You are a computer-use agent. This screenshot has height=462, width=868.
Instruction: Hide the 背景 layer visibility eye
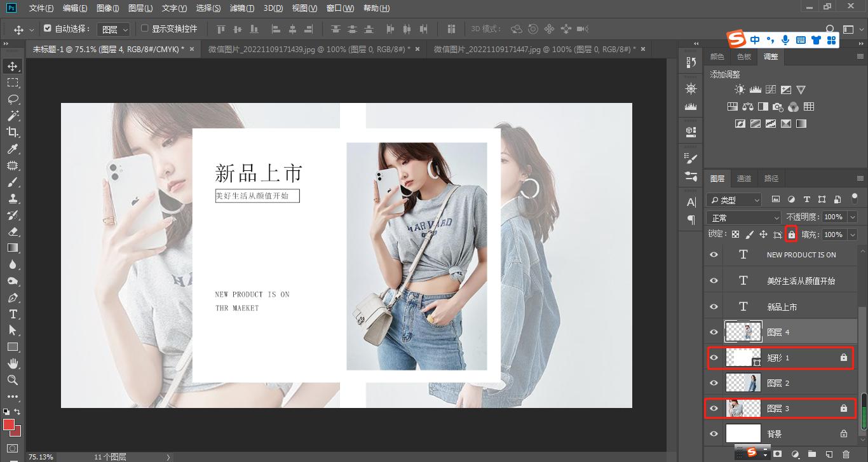click(x=713, y=433)
